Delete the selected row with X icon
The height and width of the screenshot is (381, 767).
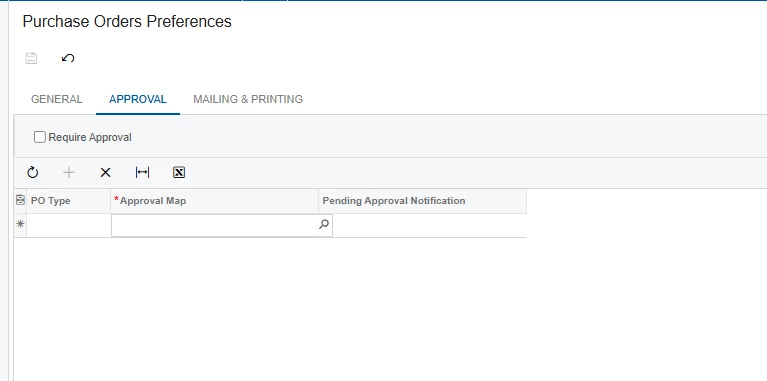coord(105,172)
